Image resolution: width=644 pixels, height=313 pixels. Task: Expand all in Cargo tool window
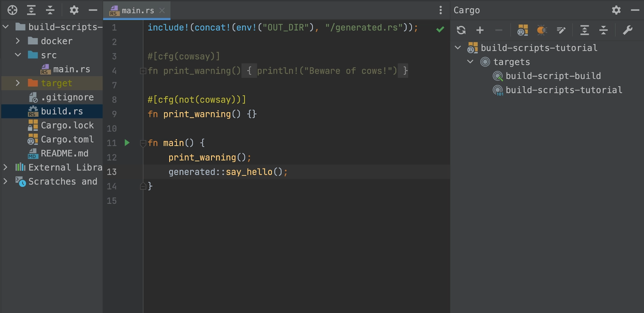click(584, 30)
